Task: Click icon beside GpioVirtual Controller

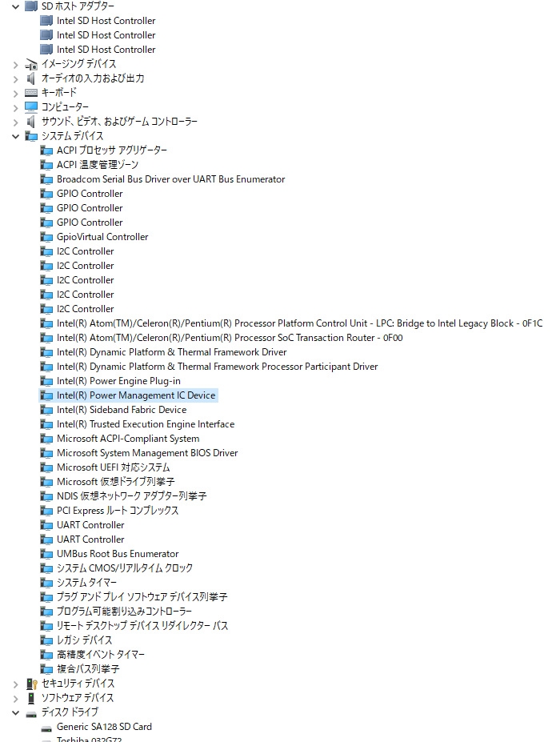Action: tap(46, 238)
